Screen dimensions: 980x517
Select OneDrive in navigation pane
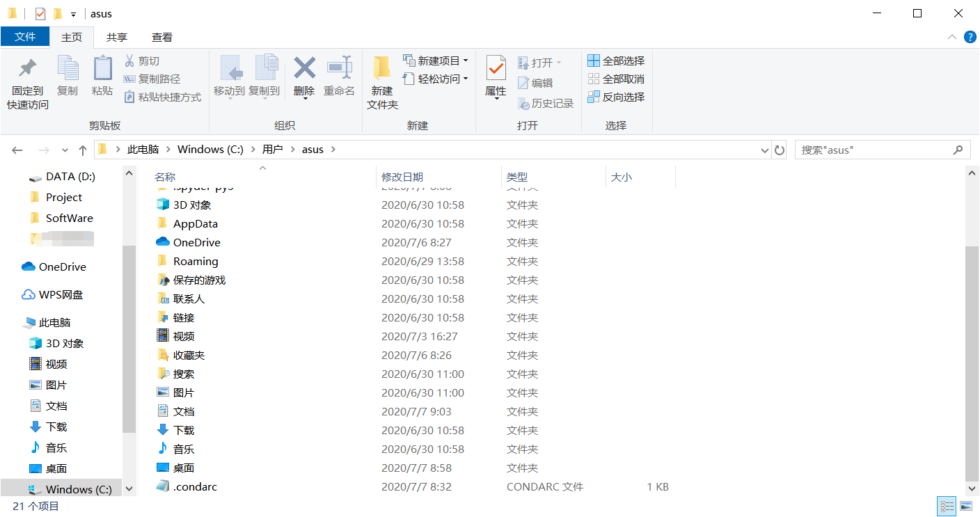[54, 267]
